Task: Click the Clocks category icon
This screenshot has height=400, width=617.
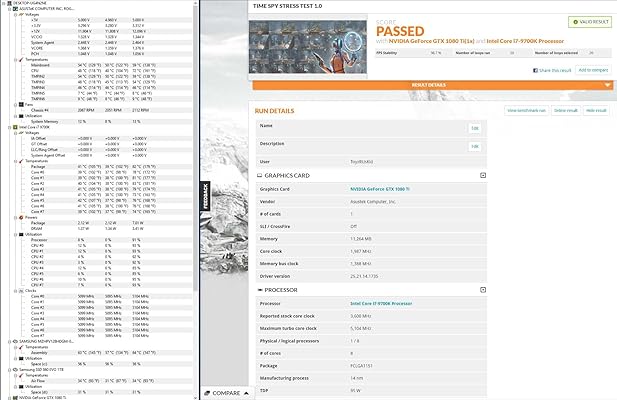Action: pyautogui.click(x=17, y=290)
